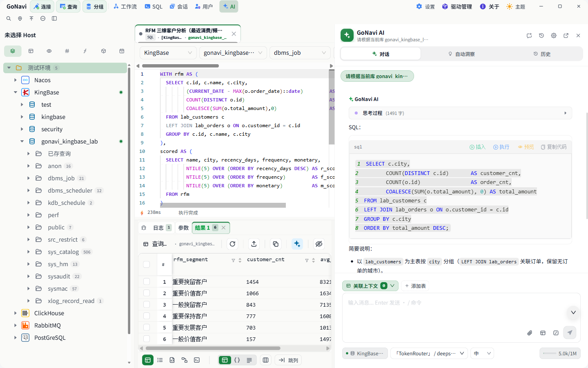Copy the result data using copy icon
The height and width of the screenshot is (368, 588).
[x=276, y=244]
